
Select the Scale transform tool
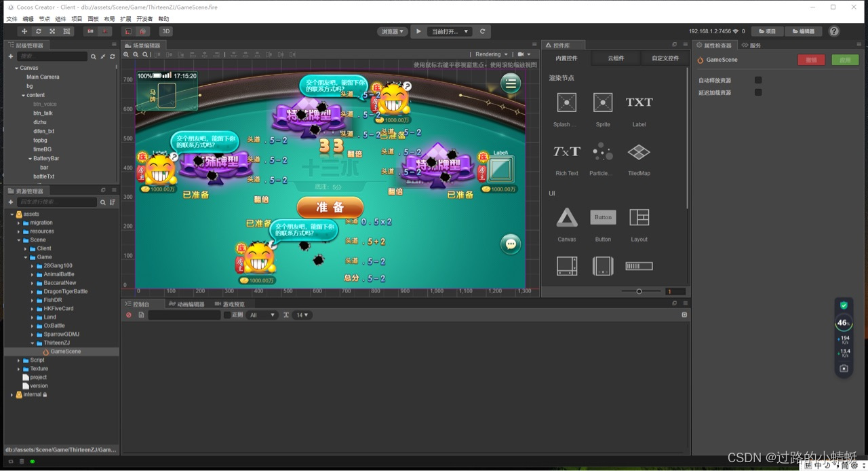click(52, 31)
